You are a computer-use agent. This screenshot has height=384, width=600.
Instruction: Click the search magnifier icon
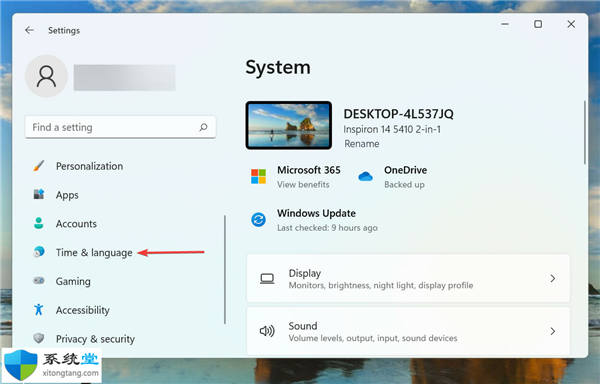pos(203,127)
